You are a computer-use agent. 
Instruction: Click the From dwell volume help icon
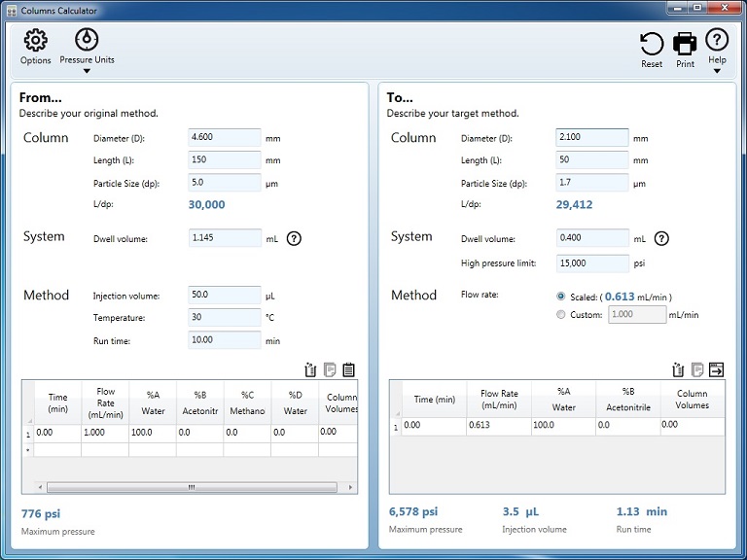tap(294, 238)
